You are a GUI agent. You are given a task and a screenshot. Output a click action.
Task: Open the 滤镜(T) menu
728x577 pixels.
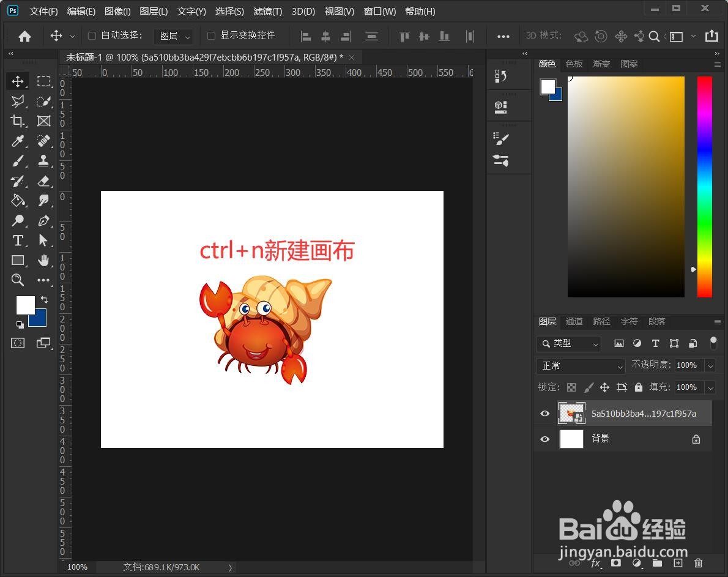[x=268, y=11]
